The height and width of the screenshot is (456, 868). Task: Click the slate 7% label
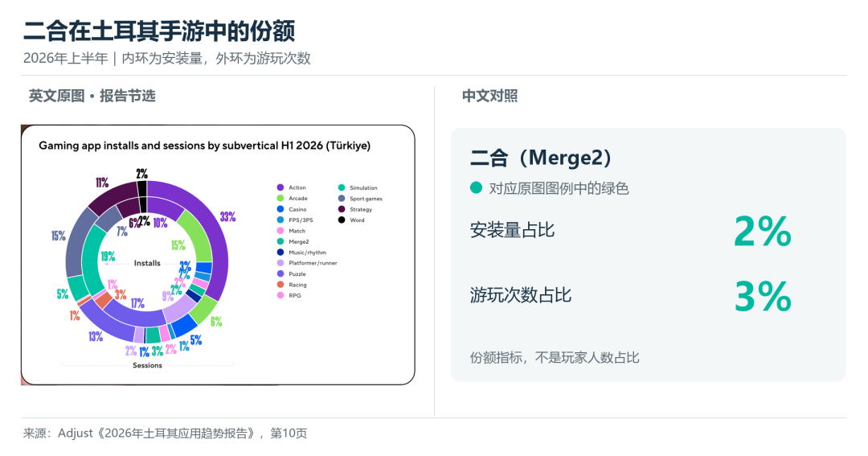point(122,232)
